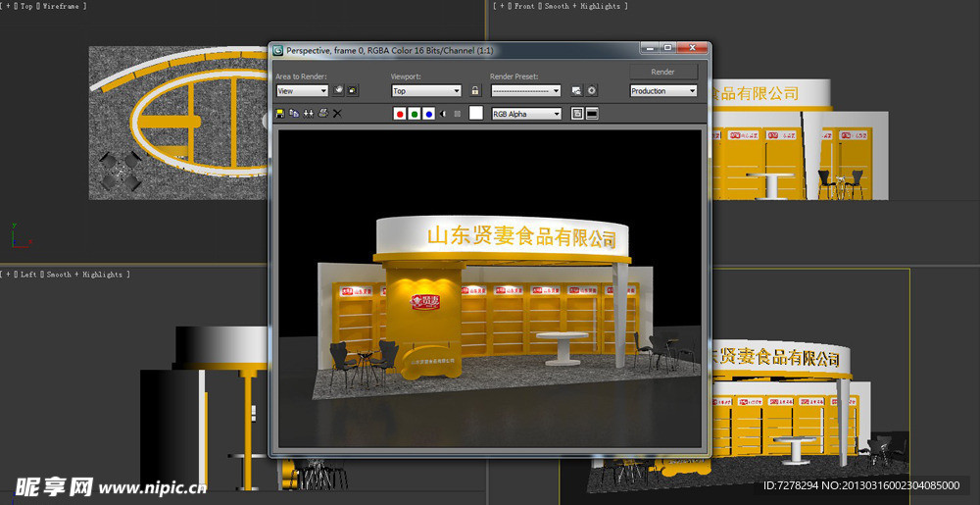Open the Production render mode dropdown
The image size is (980, 505).
tap(662, 90)
